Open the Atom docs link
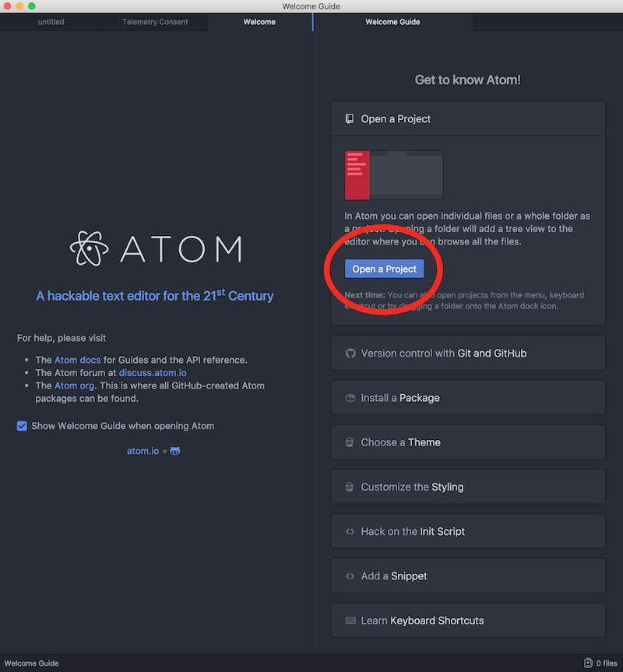 pos(78,360)
